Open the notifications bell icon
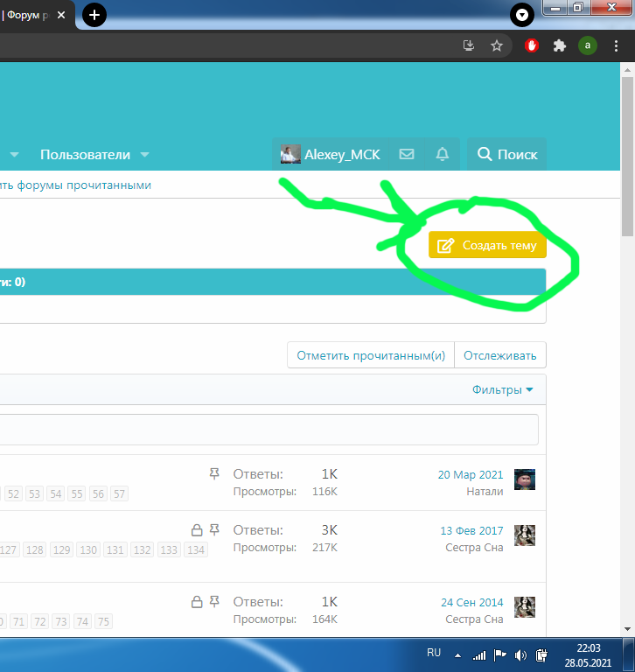 click(443, 154)
